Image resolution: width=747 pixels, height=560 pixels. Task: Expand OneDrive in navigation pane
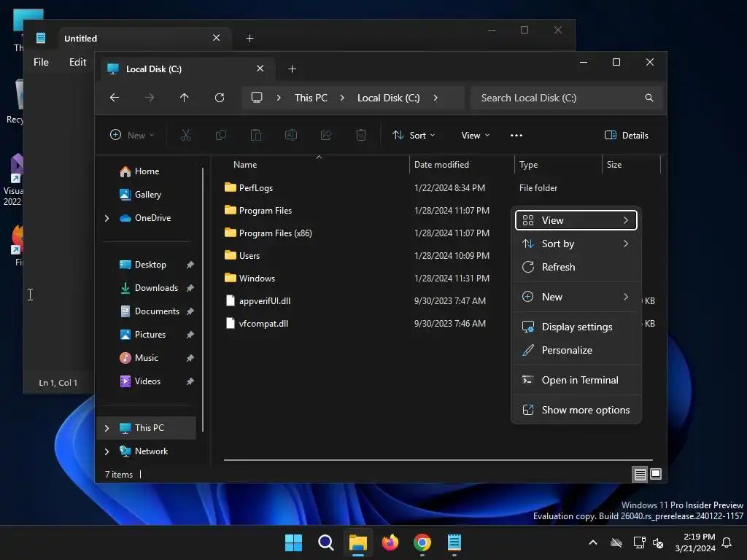107,218
